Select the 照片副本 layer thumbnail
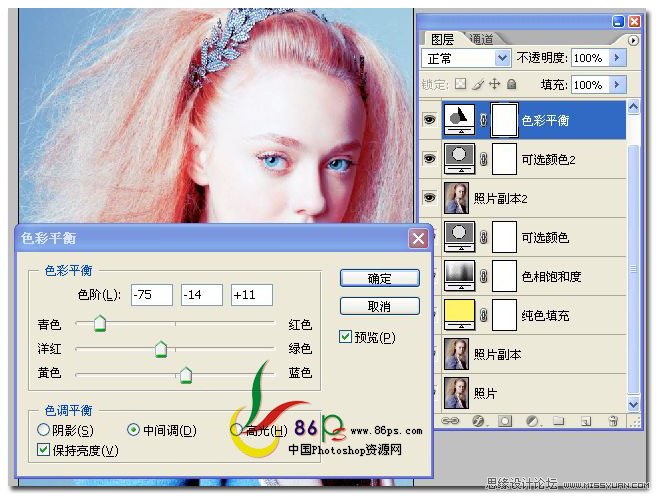660x500 pixels. pos(456,354)
